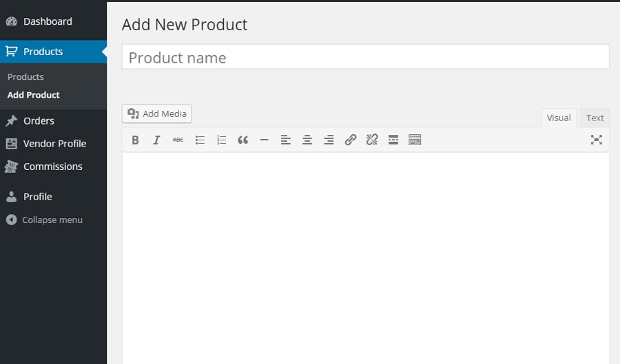Insert a blockquote
This screenshot has height=364, width=620.
(242, 140)
